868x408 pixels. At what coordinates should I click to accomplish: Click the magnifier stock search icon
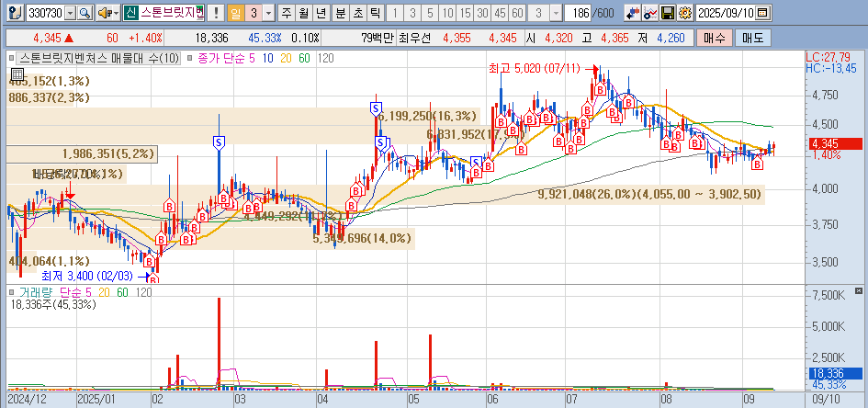(85, 13)
